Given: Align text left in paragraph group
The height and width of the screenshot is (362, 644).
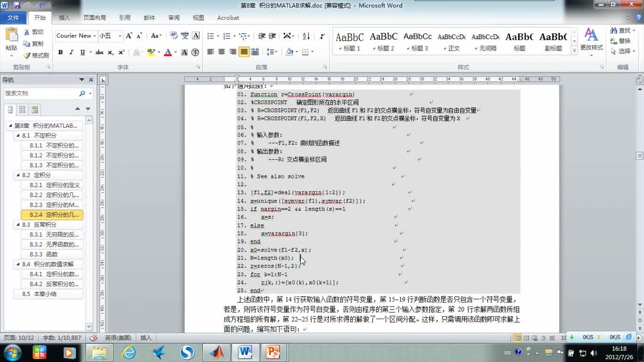Looking at the screenshot, I should pos(210,52).
